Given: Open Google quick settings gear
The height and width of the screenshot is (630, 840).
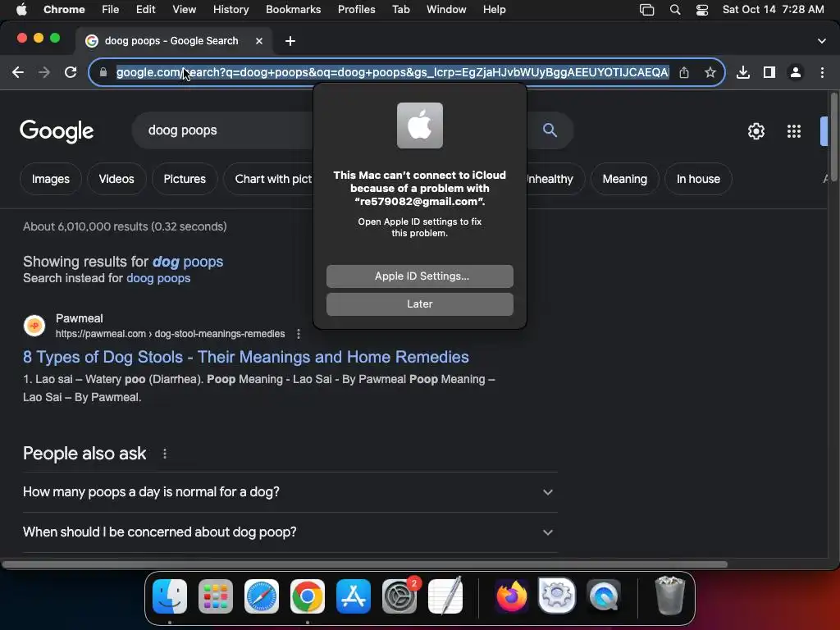Looking at the screenshot, I should [756, 131].
